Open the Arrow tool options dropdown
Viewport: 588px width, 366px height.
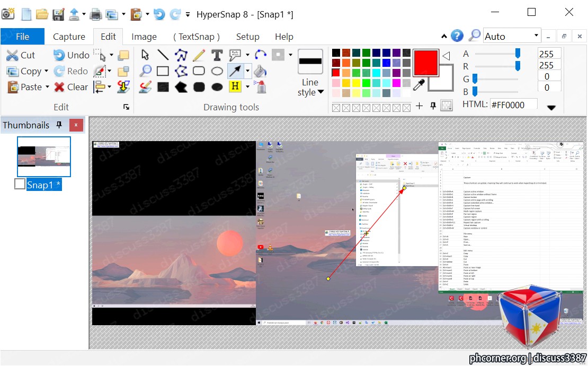pos(247,71)
